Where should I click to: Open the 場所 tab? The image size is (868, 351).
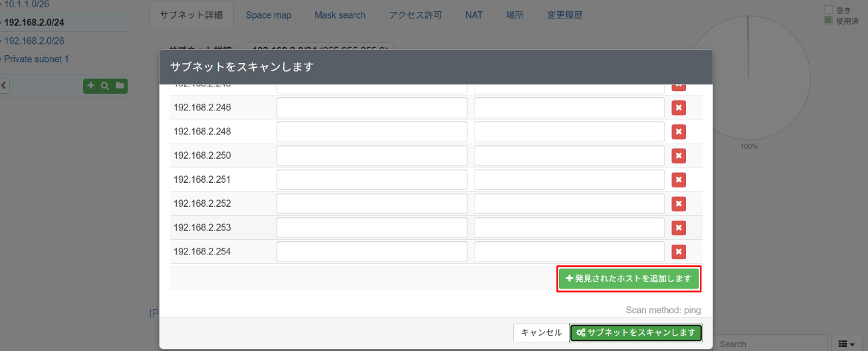514,15
